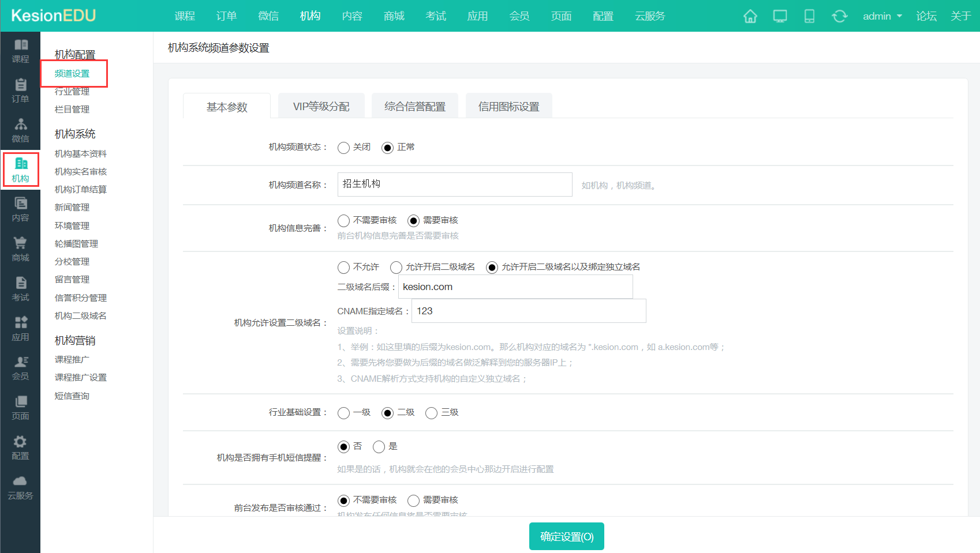This screenshot has width=980, height=553.
Task: Open the mobile preview icon
Action: click(x=810, y=16)
